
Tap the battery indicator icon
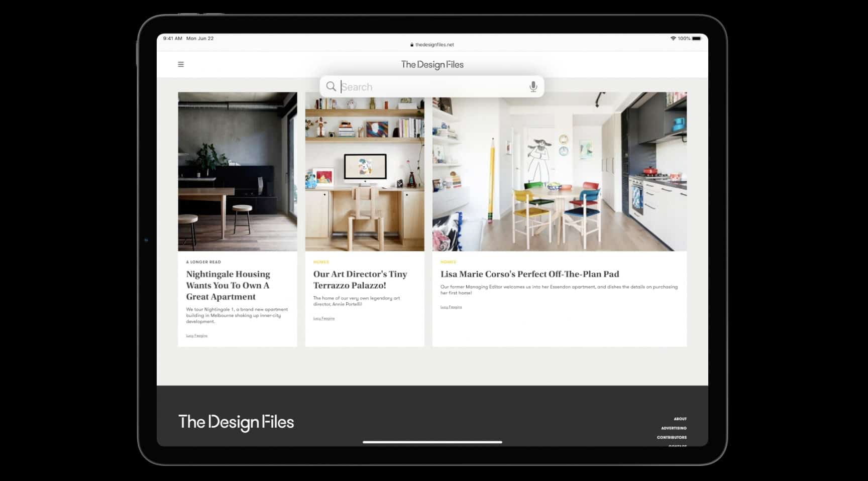pyautogui.click(x=696, y=39)
